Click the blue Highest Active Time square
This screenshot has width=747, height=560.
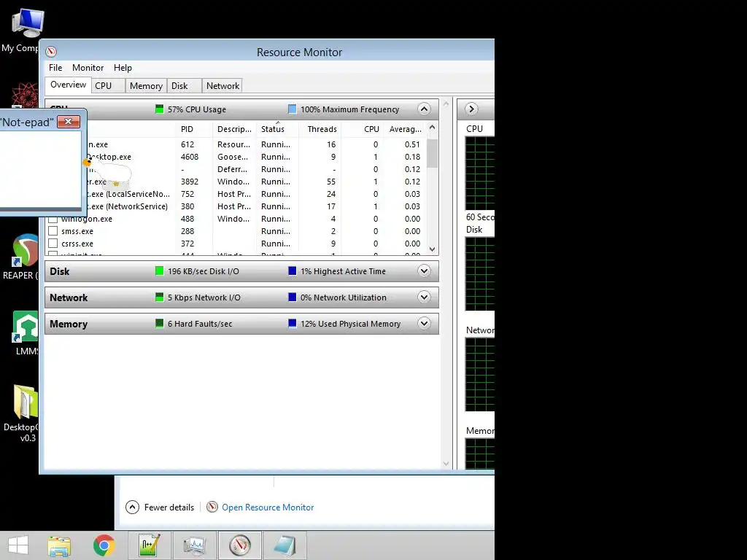tap(293, 271)
